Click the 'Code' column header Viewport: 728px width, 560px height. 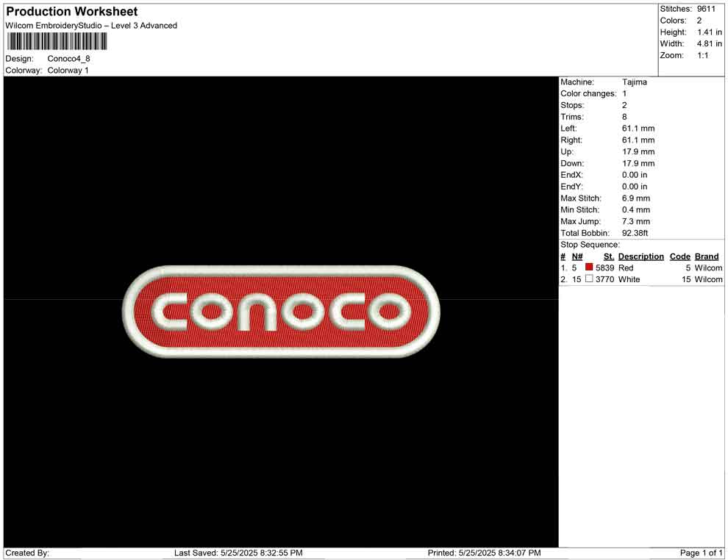(680, 256)
